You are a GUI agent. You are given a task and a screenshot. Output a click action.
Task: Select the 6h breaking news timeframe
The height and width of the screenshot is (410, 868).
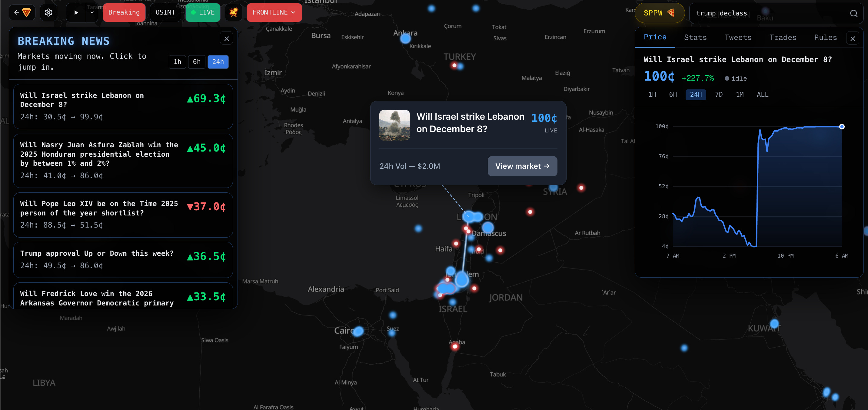[x=196, y=62]
